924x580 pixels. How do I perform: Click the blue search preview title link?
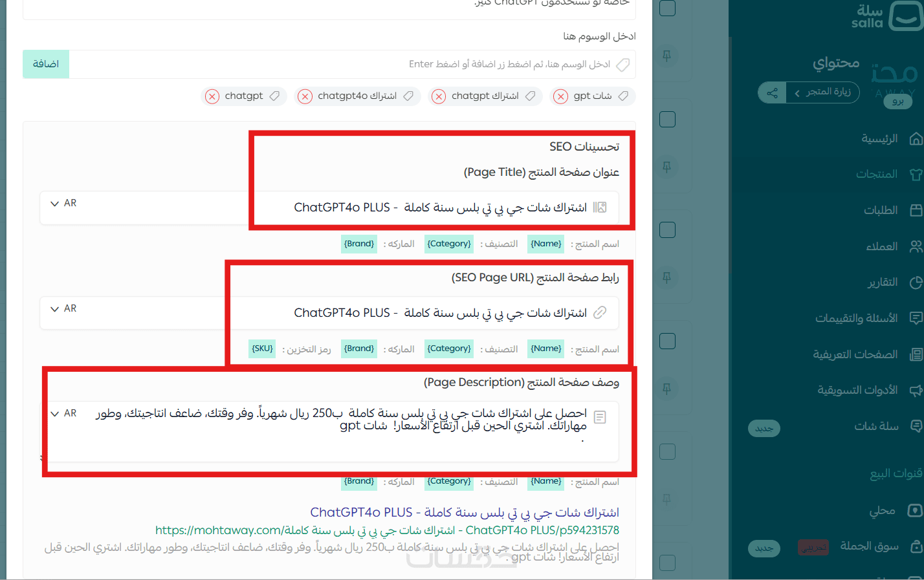click(465, 513)
